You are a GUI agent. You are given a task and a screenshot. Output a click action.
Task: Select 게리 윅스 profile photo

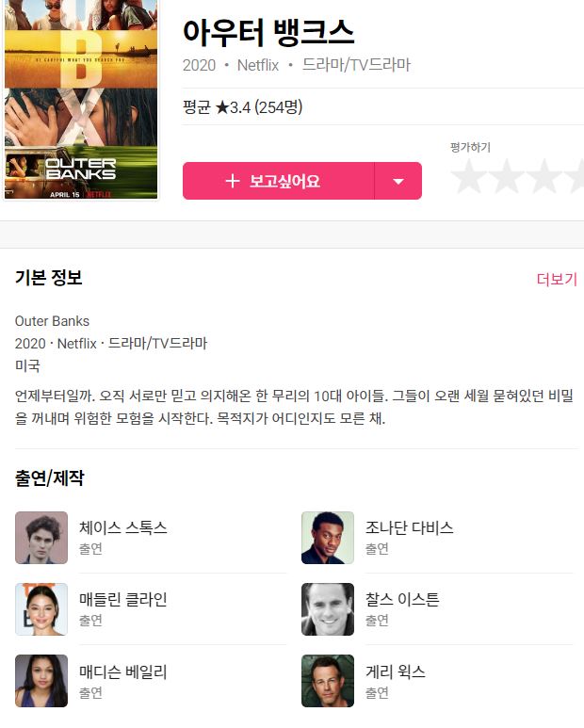328,681
